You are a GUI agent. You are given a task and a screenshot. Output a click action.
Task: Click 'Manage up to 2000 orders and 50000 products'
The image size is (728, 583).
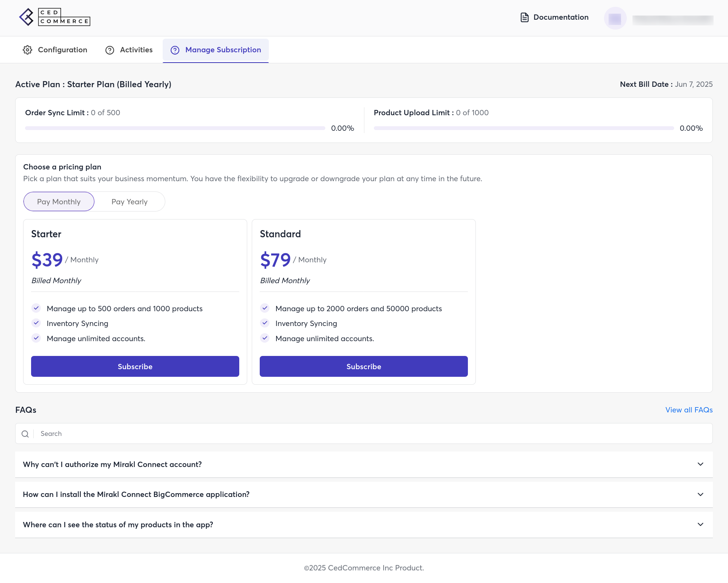point(359,309)
